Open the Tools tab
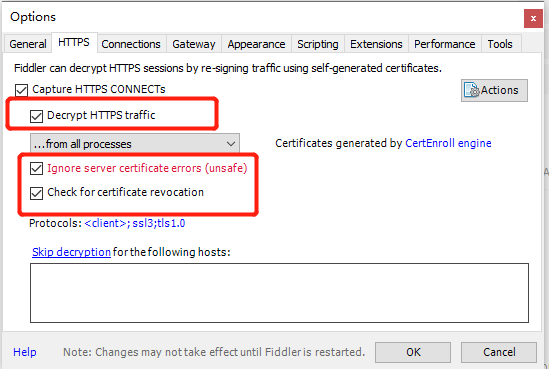The image size is (549, 369). click(500, 44)
